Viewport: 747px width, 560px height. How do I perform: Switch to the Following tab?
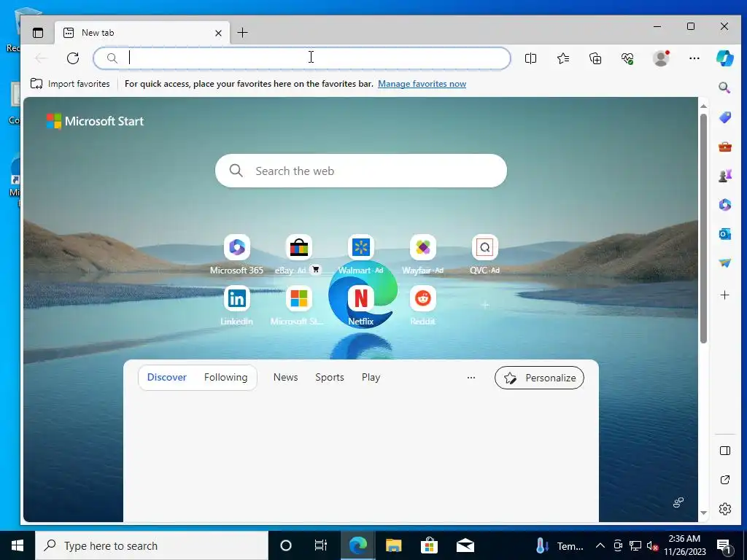[x=226, y=377]
